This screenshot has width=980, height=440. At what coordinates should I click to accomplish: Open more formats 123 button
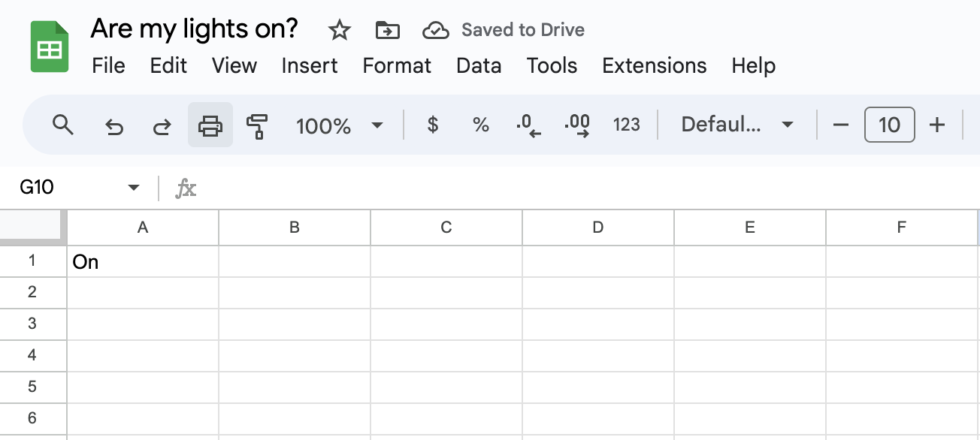pyautogui.click(x=627, y=125)
